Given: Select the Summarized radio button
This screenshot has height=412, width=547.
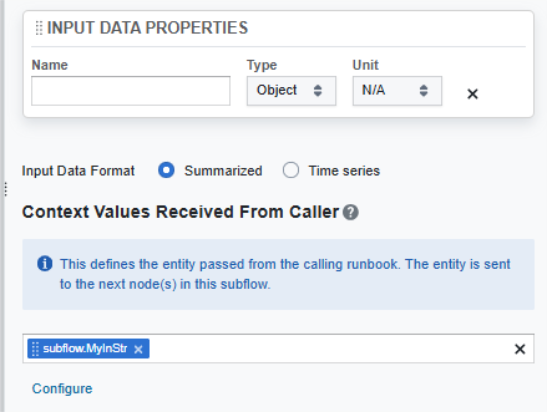Looking at the screenshot, I should click(x=166, y=170).
